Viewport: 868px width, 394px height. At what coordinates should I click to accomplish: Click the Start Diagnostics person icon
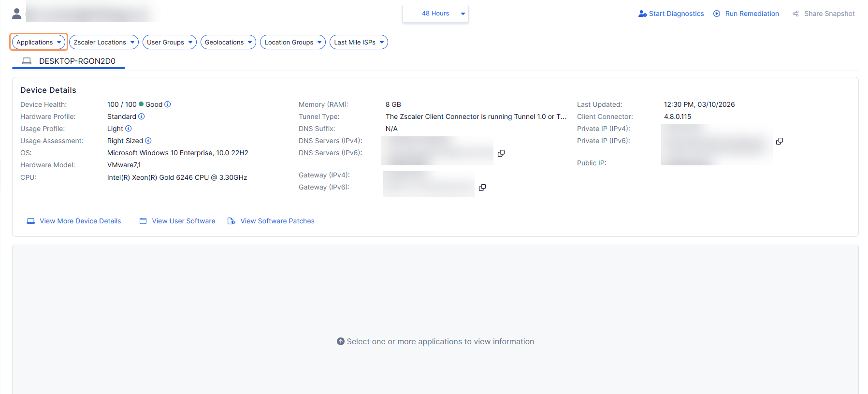pos(642,14)
